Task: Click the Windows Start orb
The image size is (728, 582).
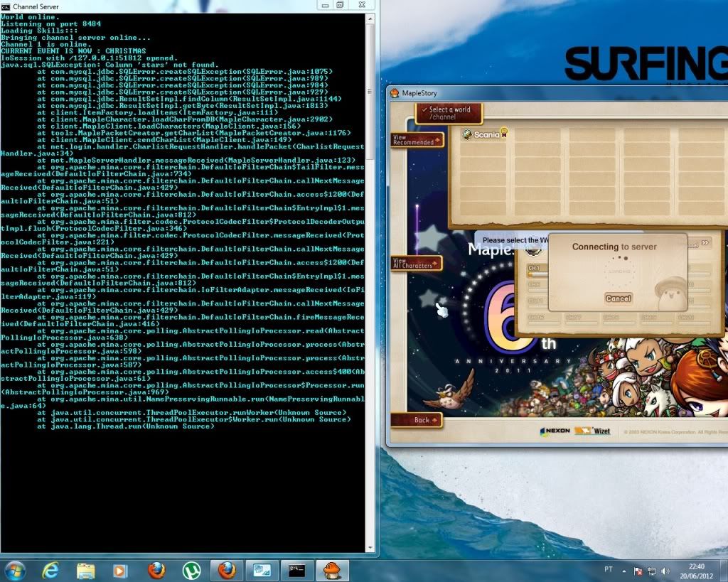Action: click(15, 570)
